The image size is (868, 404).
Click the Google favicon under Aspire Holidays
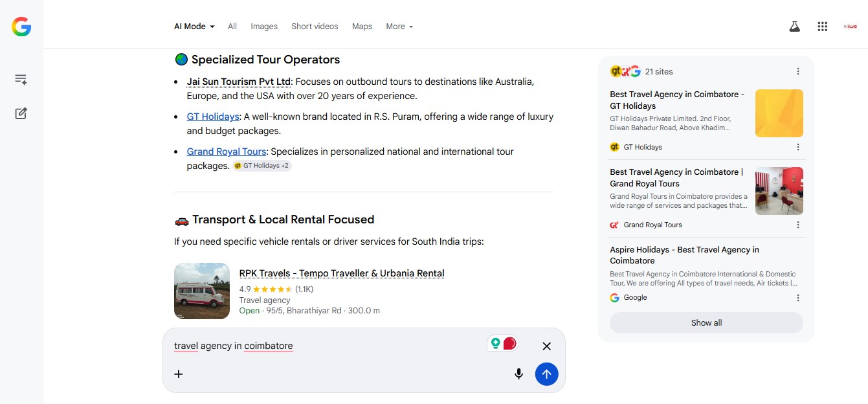click(x=615, y=298)
